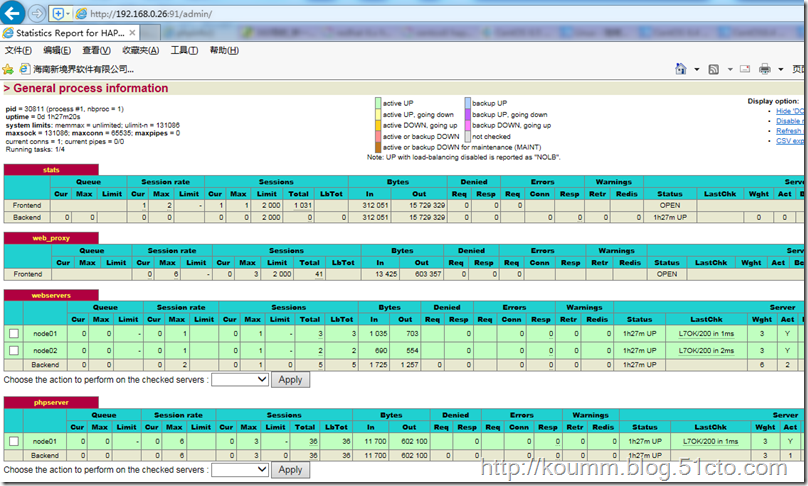This screenshot has width=808, height=486.
Task: Click node02 name in webservers table
Action: [x=45, y=350]
